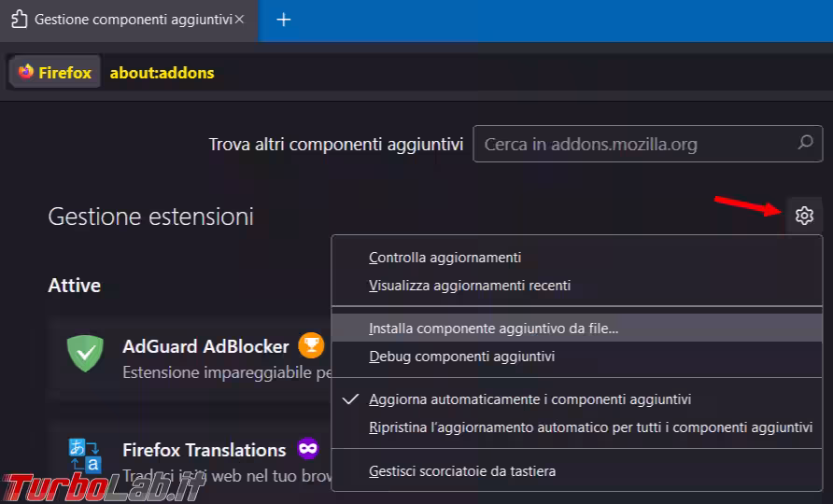Screen dimensions: 833x504
Task: Close the Gestione componenti aggiuntivi tab
Action: (239, 20)
